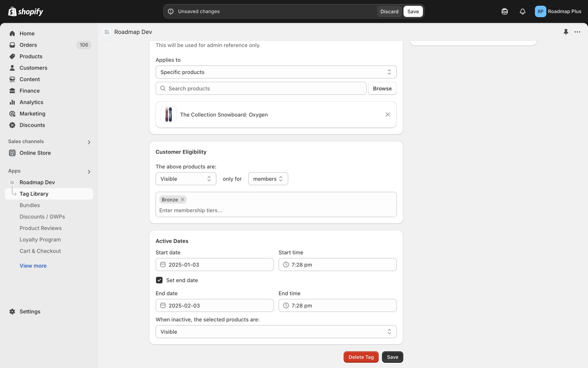Open the ellipsis menu next to the pin icon

(577, 32)
